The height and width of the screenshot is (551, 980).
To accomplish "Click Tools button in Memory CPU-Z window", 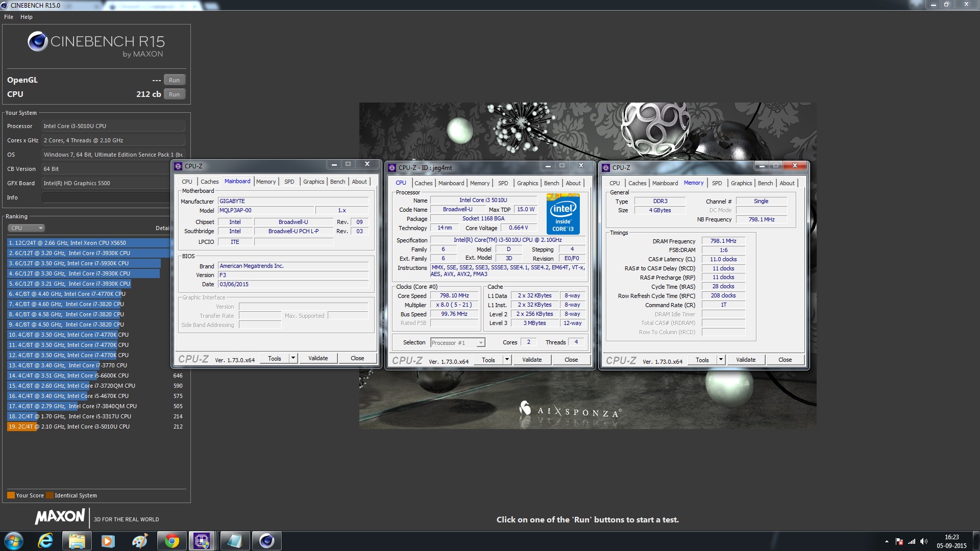I will coord(702,360).
